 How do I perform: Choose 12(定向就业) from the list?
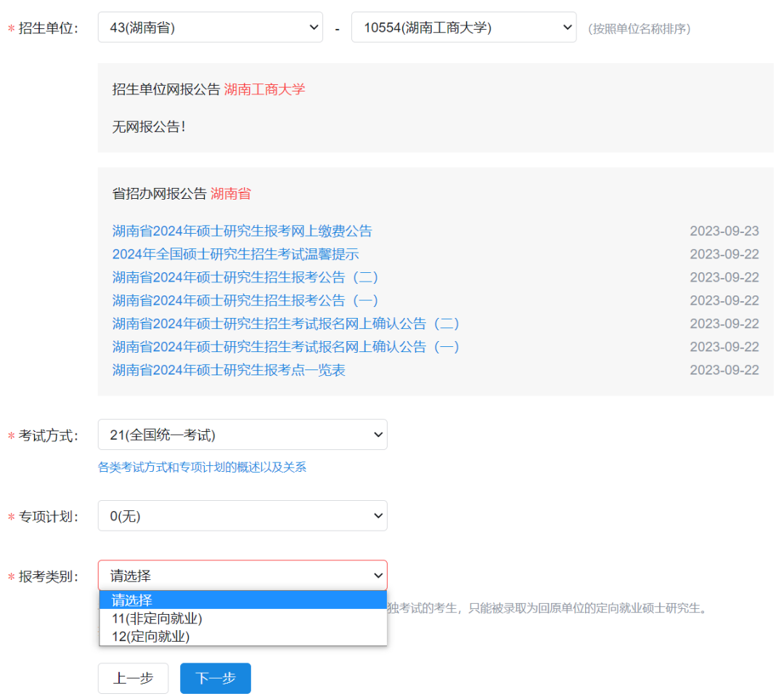pos(242,637)
